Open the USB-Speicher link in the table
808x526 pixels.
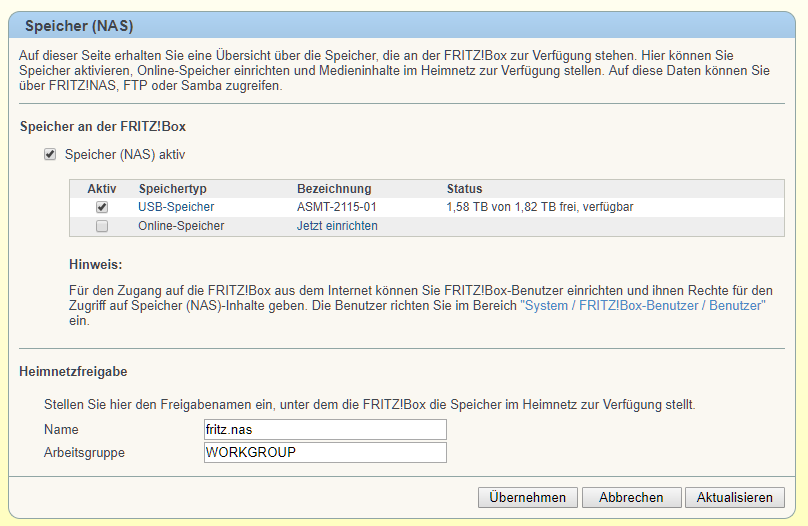pos(176,207)
